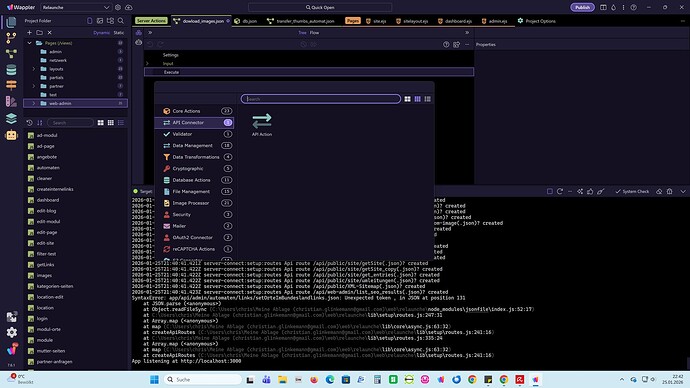Click the layout panels icon near Publish

(603, 7)
